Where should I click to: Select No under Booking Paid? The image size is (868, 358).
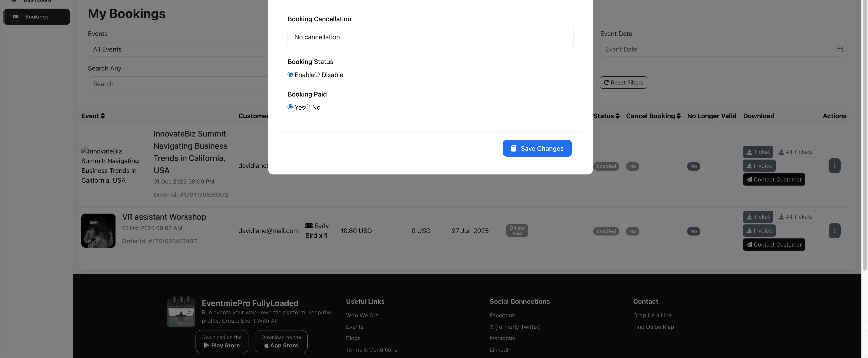308,107
